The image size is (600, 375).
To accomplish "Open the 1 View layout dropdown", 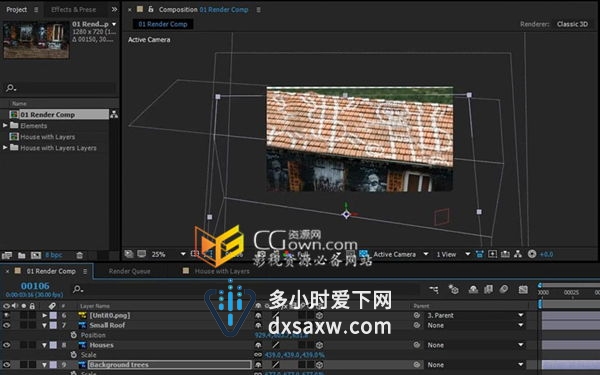I will click(x=453, y=254).
